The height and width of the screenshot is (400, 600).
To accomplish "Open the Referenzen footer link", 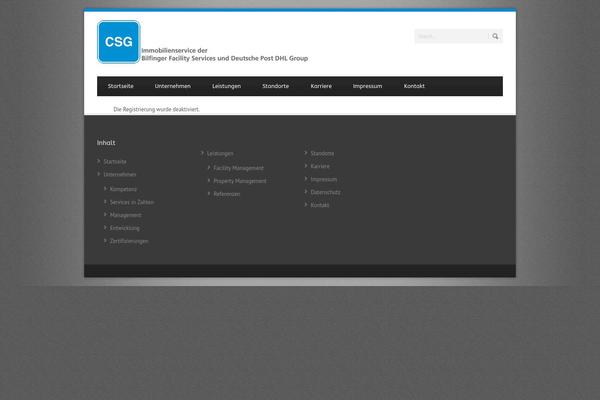I will coord(227,194).
